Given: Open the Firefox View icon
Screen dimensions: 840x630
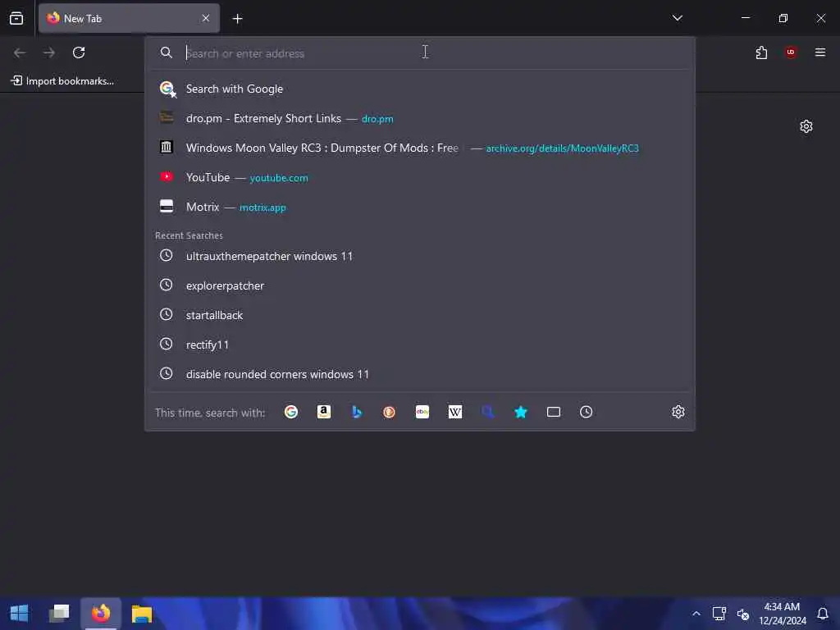Looking at the screenshot, I should 16,18.
